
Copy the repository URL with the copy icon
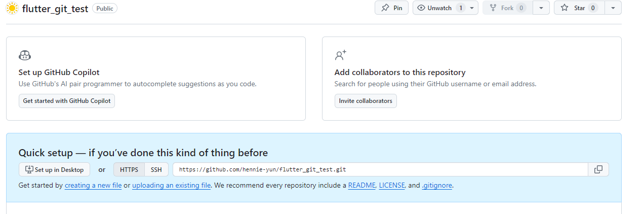point(598,169)
